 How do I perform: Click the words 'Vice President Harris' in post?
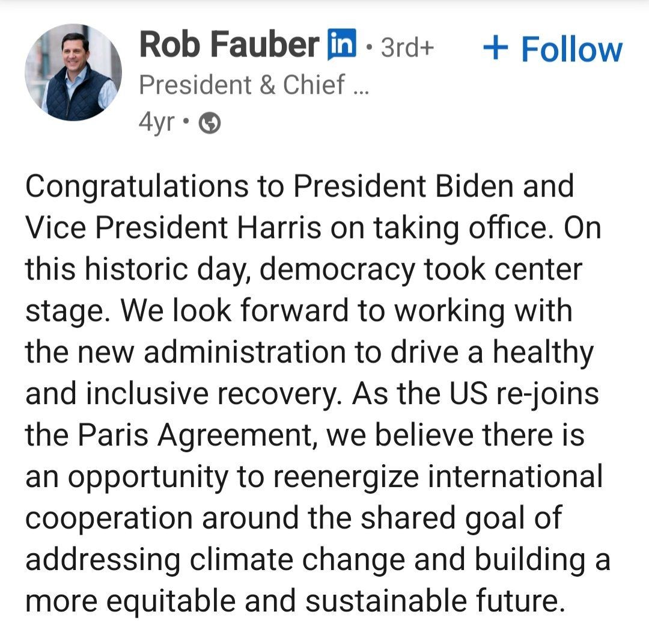[x=173, y=227]
